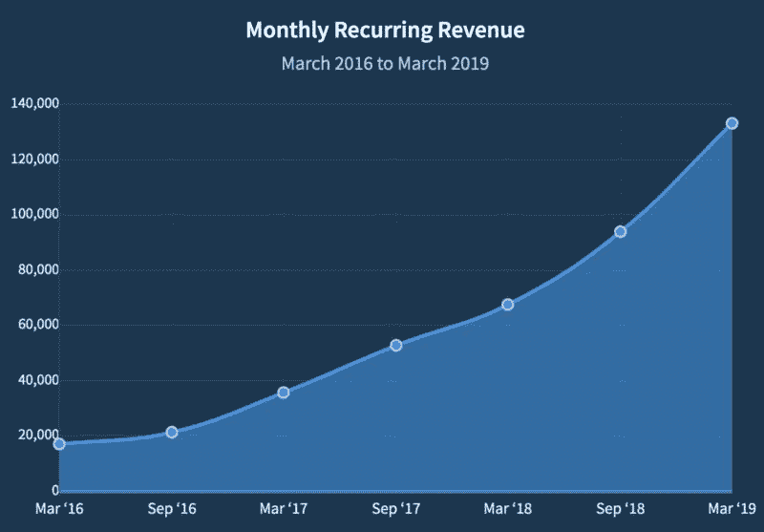Click the March 2016 to March 2019 subtitle
The height and width of the screenshot is (532, 764).
click(385, 64)
